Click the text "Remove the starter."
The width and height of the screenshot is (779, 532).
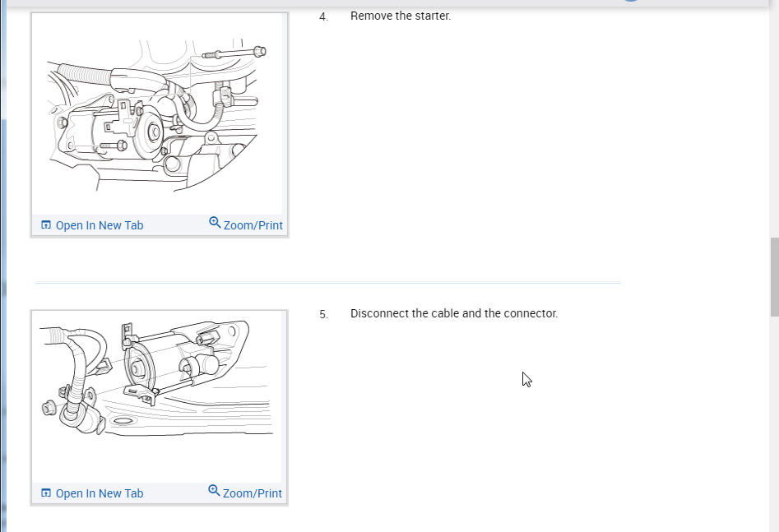(401, 16)
